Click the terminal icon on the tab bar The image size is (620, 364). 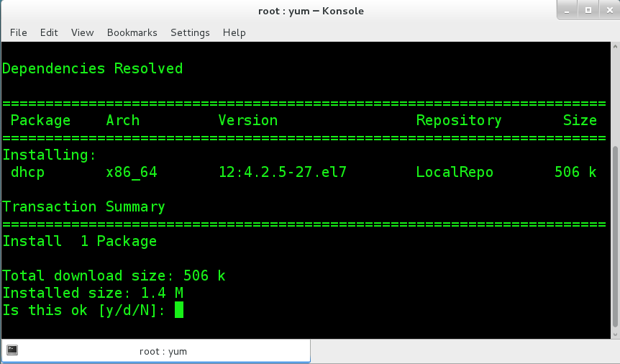(12, 350)
